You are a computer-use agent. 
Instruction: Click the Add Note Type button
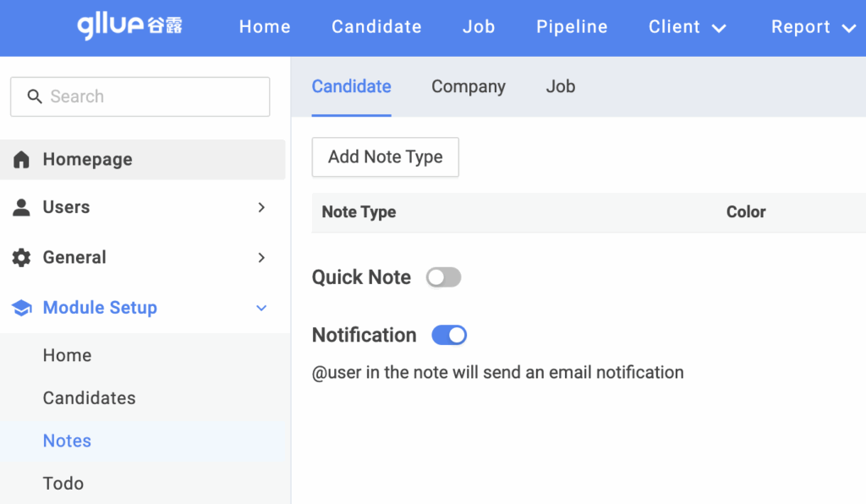[x=386, y=157]
